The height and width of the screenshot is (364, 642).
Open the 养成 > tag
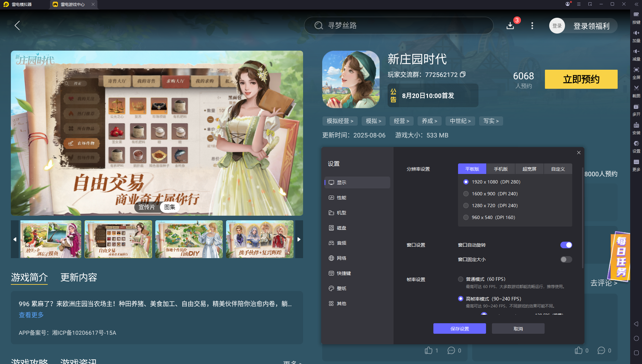pos(429,121)
